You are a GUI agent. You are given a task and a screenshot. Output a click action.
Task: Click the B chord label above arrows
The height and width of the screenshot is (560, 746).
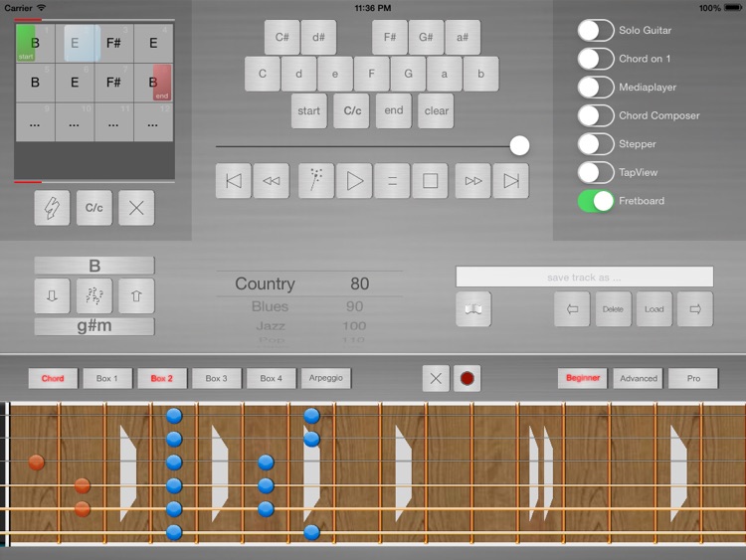94,266
